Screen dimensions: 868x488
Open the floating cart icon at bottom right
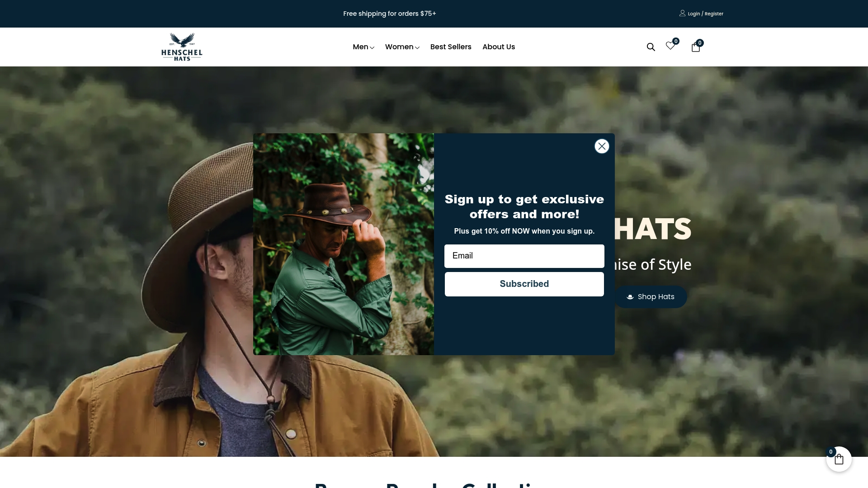coord(839,459)
